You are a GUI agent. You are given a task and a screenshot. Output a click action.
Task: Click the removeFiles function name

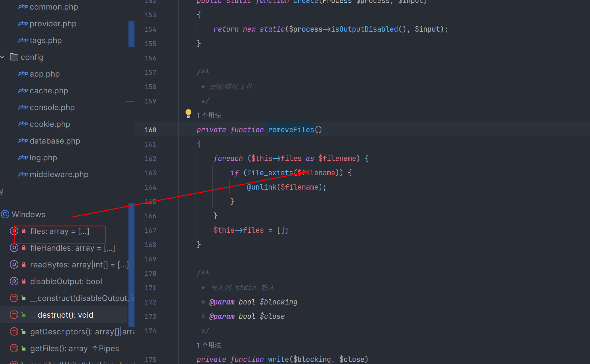pos(291,130)
